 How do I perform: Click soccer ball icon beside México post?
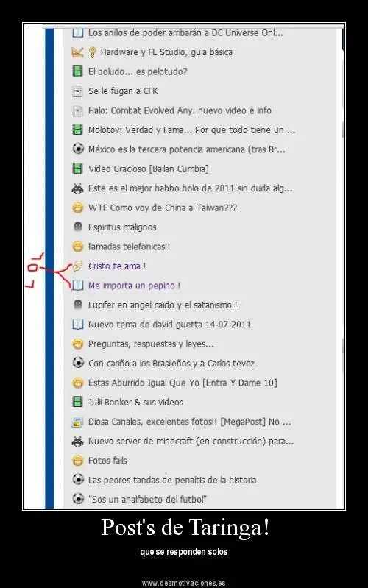pos(78,149)
